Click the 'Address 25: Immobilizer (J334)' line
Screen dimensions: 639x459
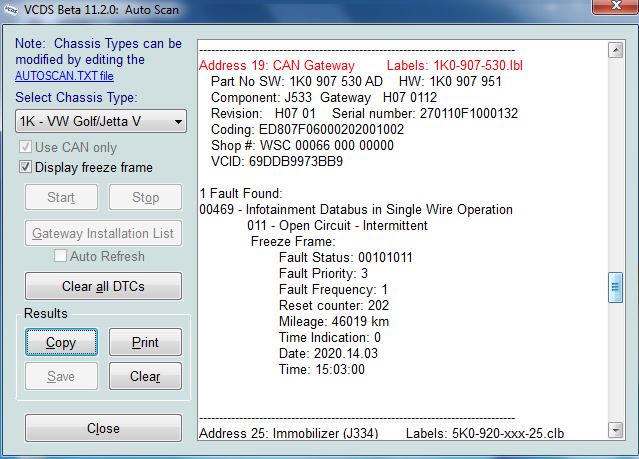pos(289,433)
